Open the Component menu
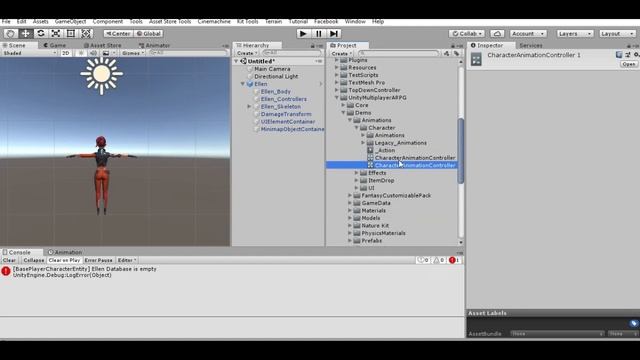The width and height of the screenshot is (640, 360). coord(108,22)
